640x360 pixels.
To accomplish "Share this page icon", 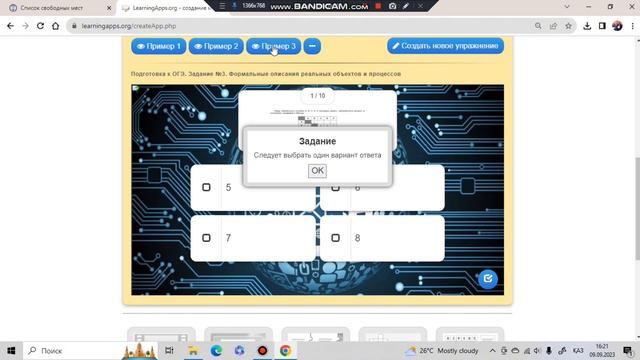I will 553,26.
